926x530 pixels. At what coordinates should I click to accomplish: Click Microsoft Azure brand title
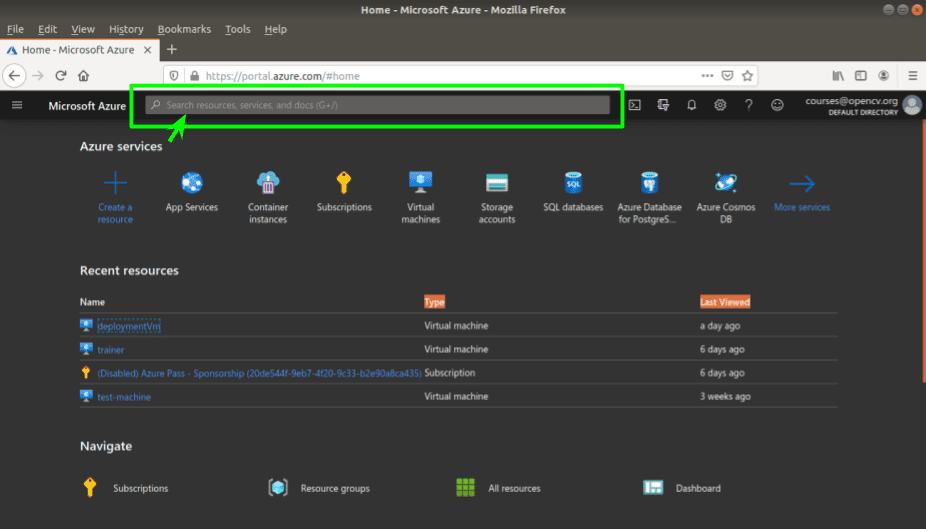pos(87,106)
